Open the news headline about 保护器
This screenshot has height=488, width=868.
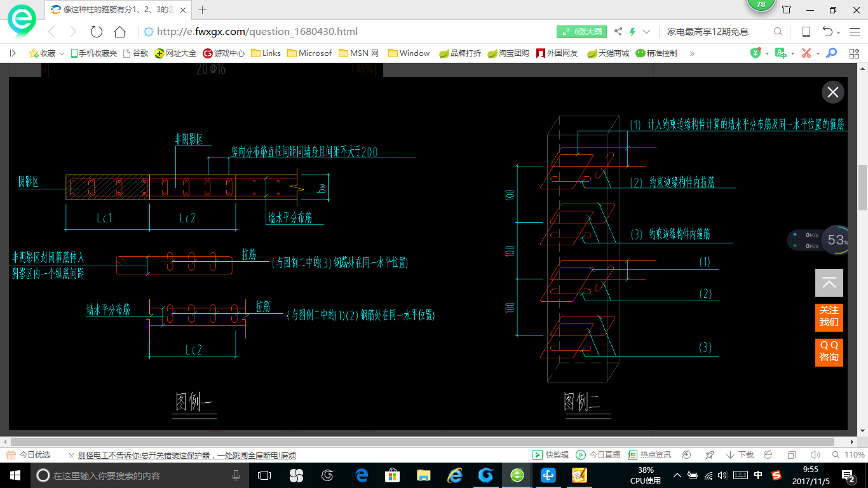click(x=187, y=455)
